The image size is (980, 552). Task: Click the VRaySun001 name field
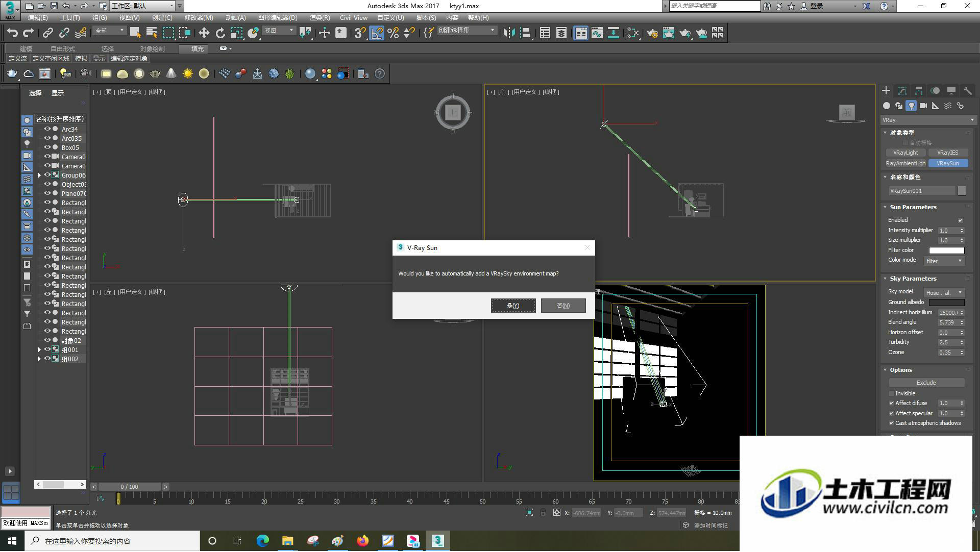(922, 191)
